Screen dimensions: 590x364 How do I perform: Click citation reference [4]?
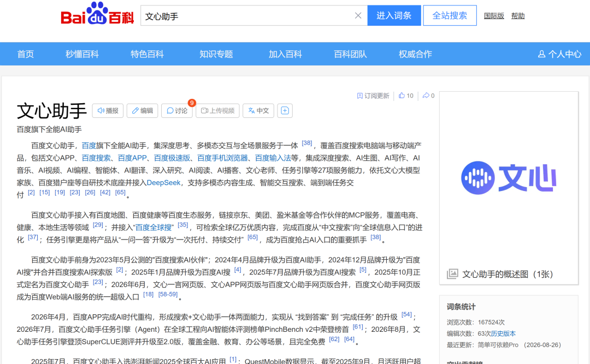click(x=238, y=270)
